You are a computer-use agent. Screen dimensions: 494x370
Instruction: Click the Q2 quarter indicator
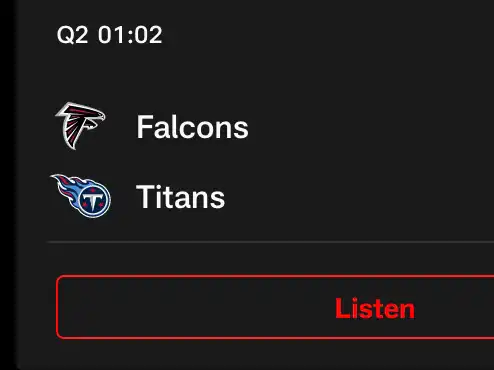click(72, 35)
